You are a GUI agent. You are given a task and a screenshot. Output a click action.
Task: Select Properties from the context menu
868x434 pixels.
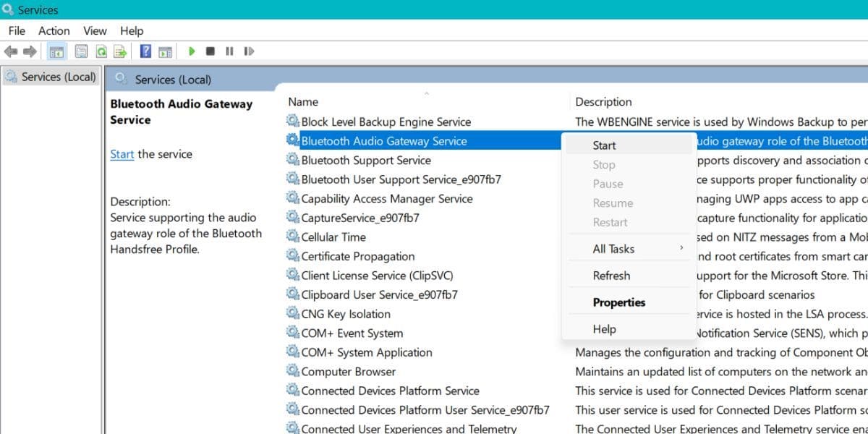[618, 302]
